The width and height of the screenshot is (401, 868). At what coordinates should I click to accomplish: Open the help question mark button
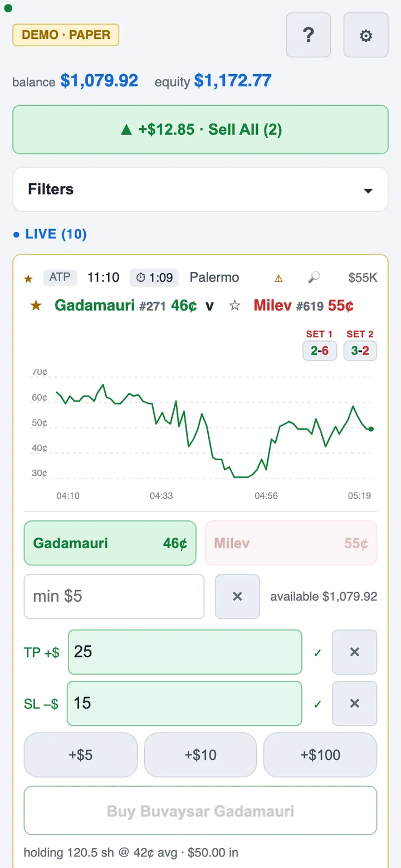[x=309, y=35]
